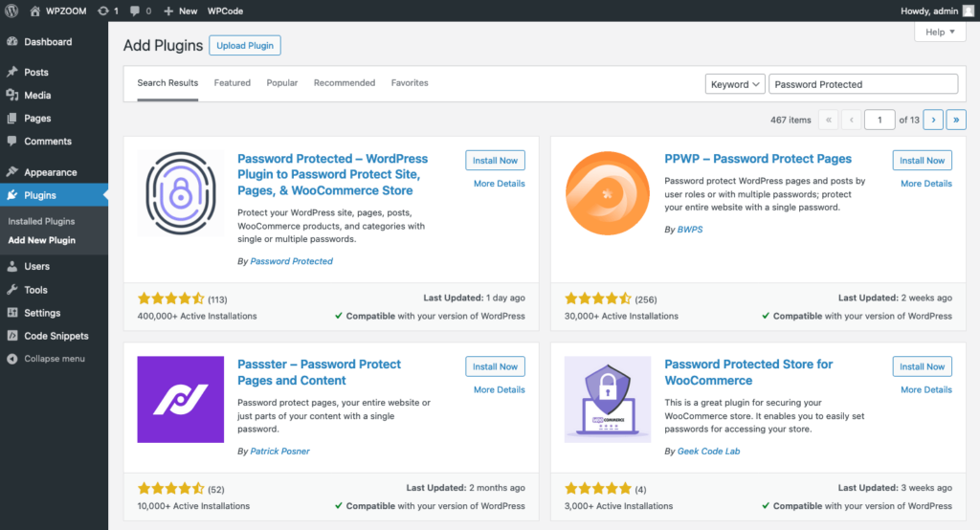Screen dimensions: 980x530
Task: Open Password Protected Store for WooCommerce title
Action: 748,372
